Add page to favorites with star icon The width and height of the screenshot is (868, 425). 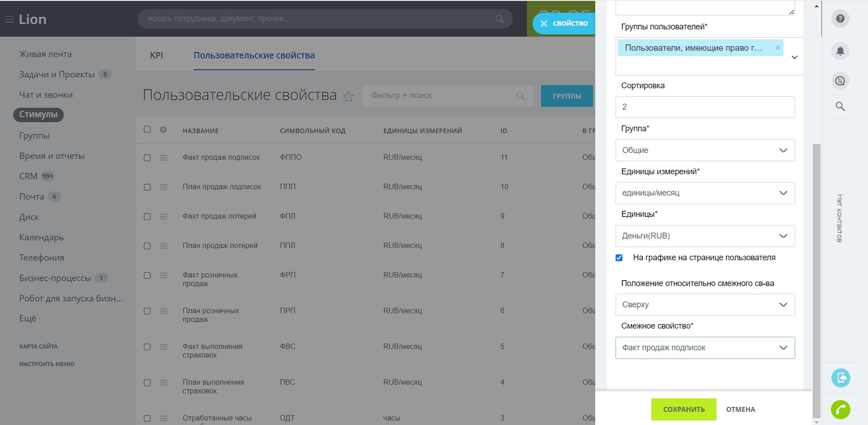pos(348,96)
